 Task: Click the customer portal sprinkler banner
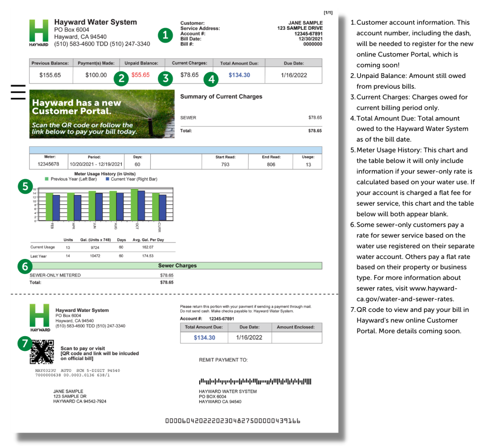coord(102,114)
